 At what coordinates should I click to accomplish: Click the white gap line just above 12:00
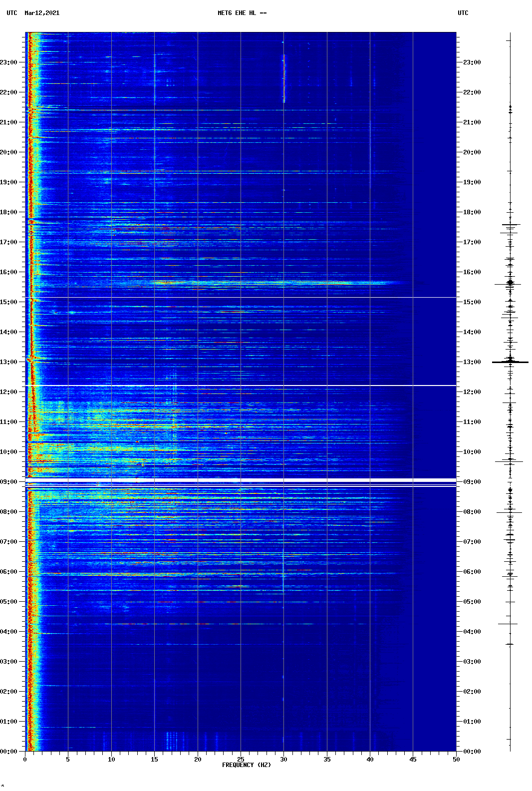(241, 386)
